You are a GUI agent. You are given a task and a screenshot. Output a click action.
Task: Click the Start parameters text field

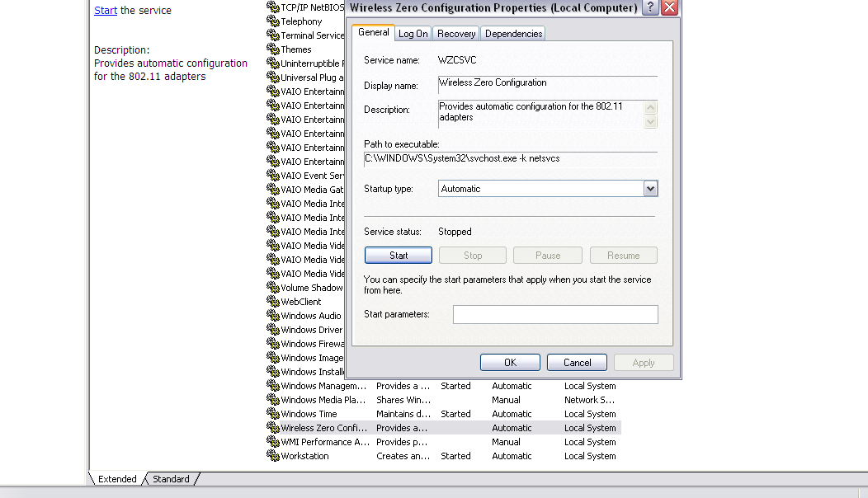tap(555, 314)
